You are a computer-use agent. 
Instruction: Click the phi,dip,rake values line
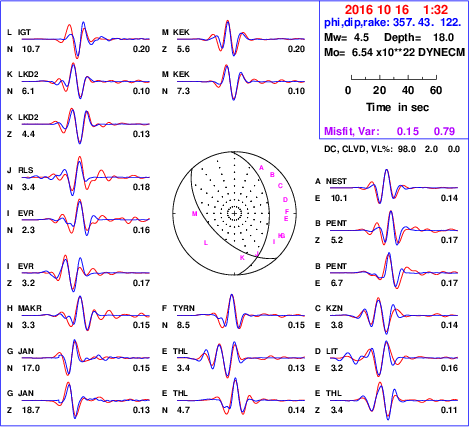393,22
